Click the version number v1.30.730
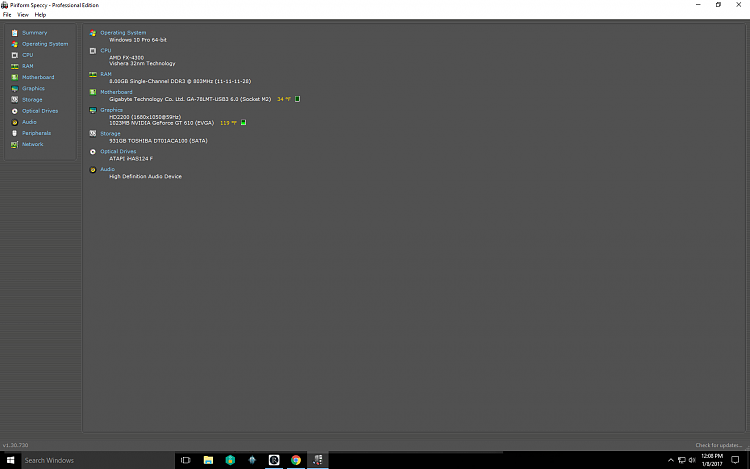 [x=15, y=445]
